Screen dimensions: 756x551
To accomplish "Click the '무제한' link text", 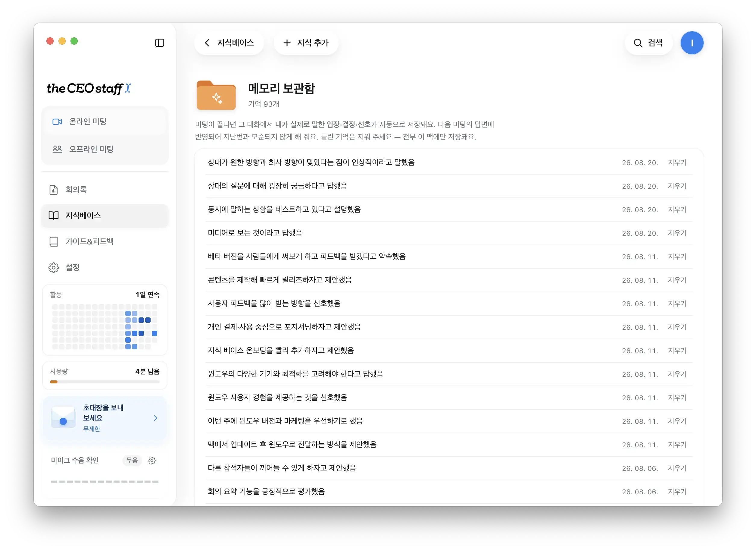I will coord(92,429).
